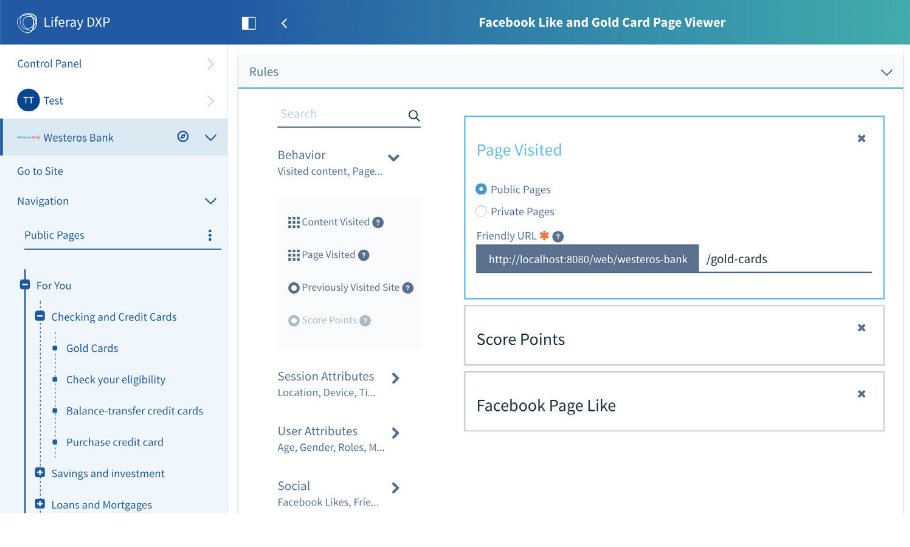Remove the Facebook Page Like rule card
Viewport: 910px width, 547px height.
(x=861, y=394)
